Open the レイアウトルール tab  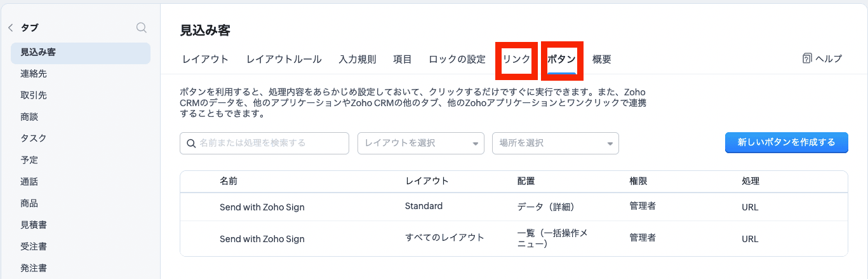(x=284, y=59)
